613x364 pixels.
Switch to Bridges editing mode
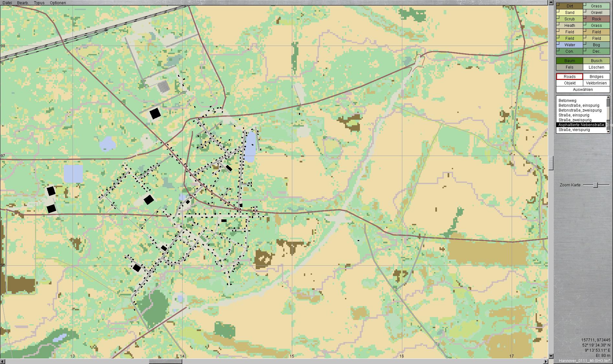pyautogui.click(x=596, y=77)
